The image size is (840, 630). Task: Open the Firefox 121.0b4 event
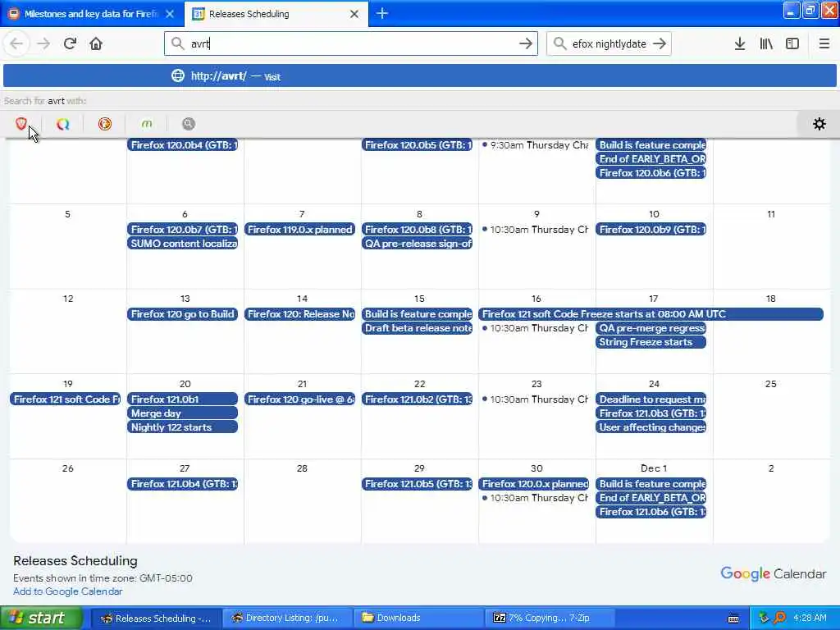[183, 484]
